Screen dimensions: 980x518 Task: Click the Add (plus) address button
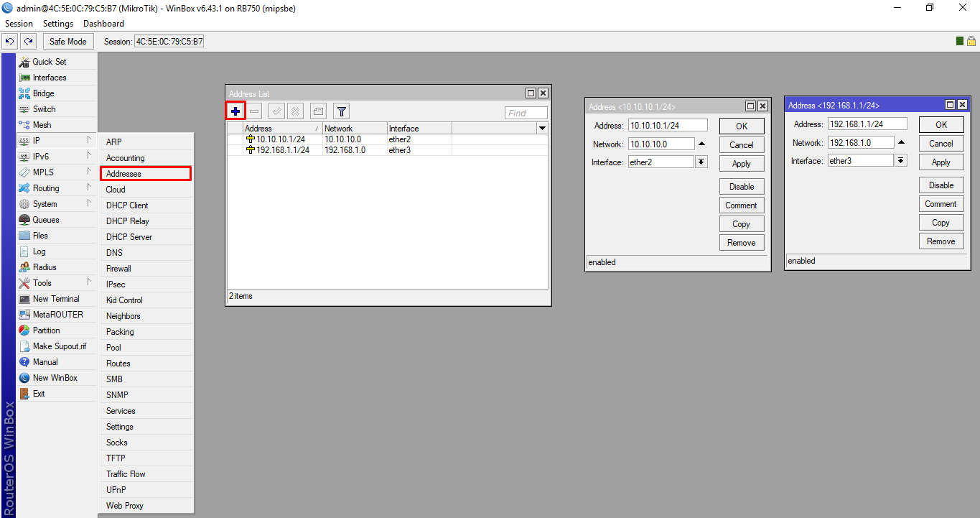[x=235, y=111]
